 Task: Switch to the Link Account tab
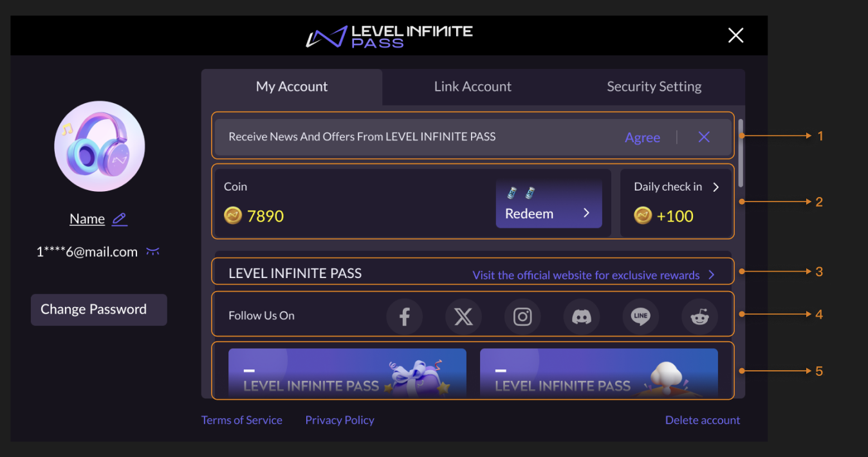pos(473,86)
